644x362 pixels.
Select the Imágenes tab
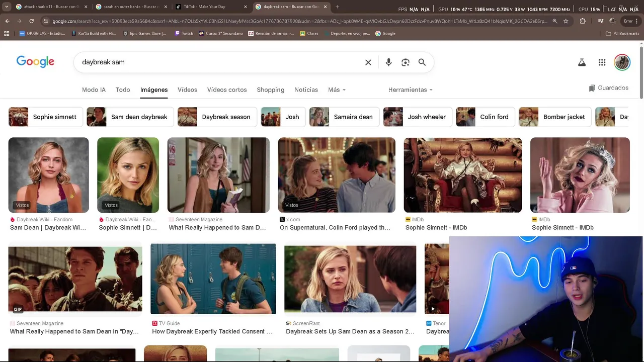pyautogui.click(x=154, y=90)
